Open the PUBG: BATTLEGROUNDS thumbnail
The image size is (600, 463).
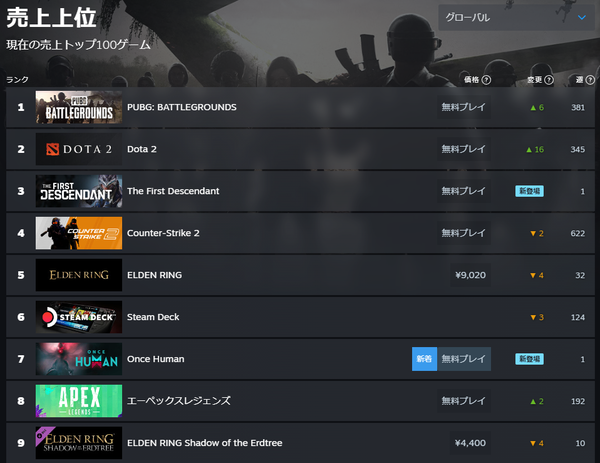point(79,107)
